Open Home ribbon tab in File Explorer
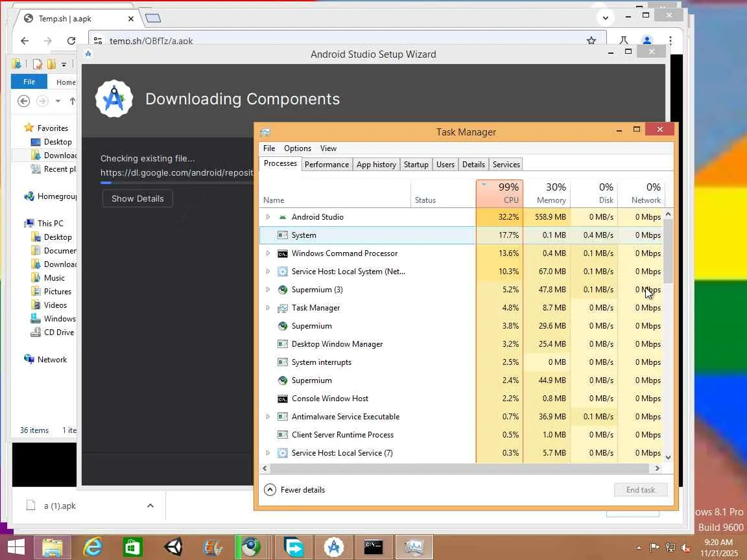 65,82
